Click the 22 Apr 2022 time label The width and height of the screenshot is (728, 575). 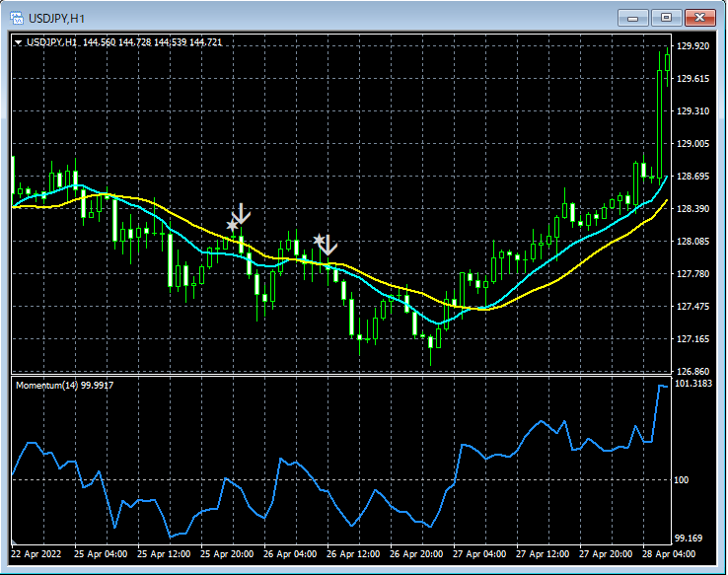coord(36,554)
